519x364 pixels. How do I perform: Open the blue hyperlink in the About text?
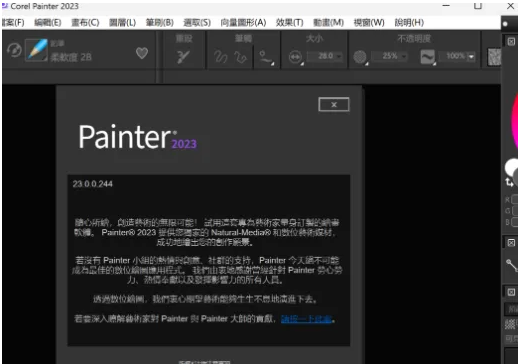tap(306, 319)
